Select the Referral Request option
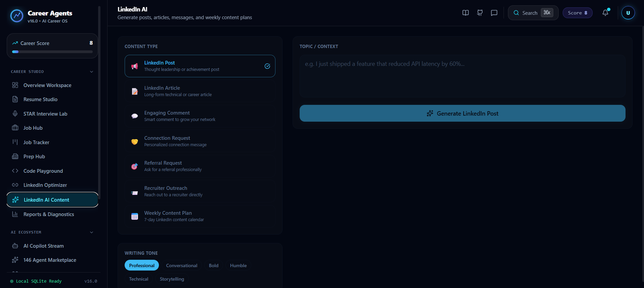 [x=200, y=166]
